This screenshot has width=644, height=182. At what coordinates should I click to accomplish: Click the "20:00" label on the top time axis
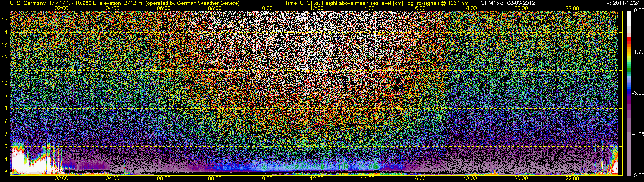pyautogui.click(x=521, y=8)
